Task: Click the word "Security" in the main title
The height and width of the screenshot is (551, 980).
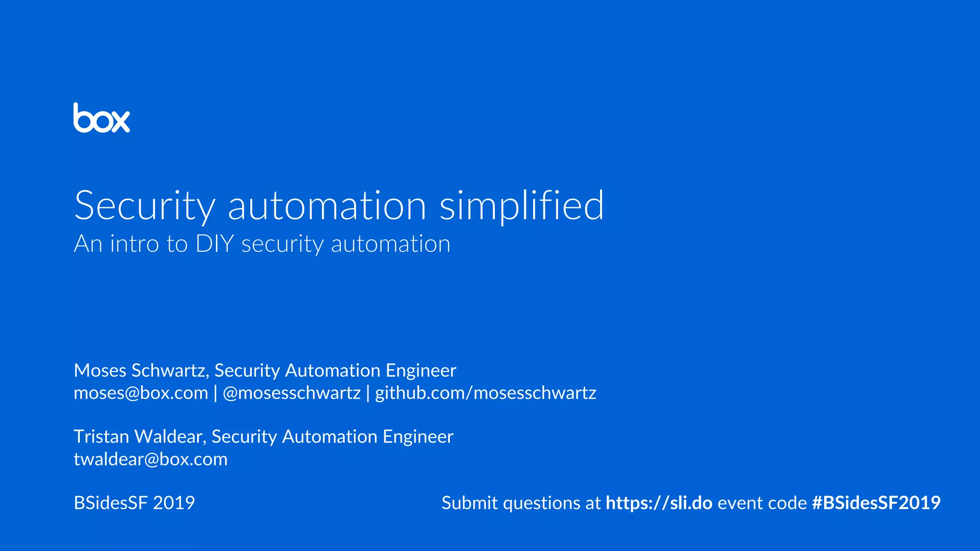Action: pos(145,206)
